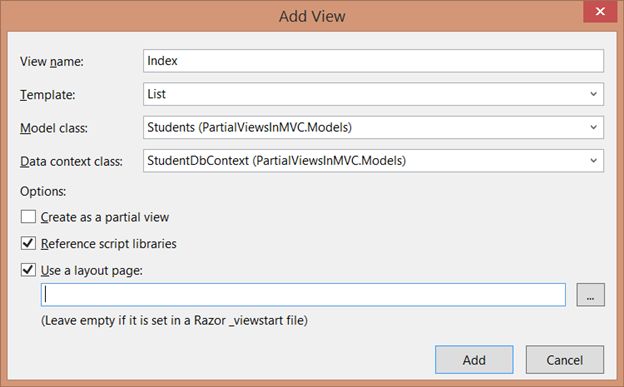
Task: Uncheck Reference script libraries checkbox
Action: point(28,243)
